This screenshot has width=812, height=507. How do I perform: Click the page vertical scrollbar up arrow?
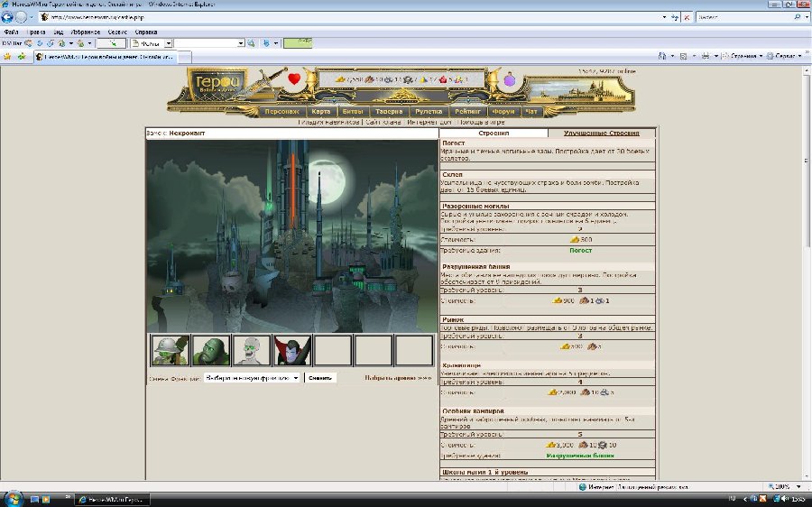[807, 71]
